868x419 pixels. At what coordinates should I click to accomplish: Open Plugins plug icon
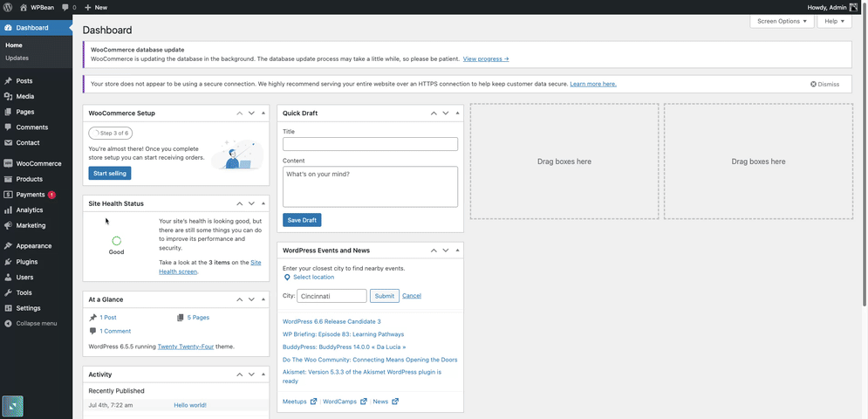click(8, 262)
